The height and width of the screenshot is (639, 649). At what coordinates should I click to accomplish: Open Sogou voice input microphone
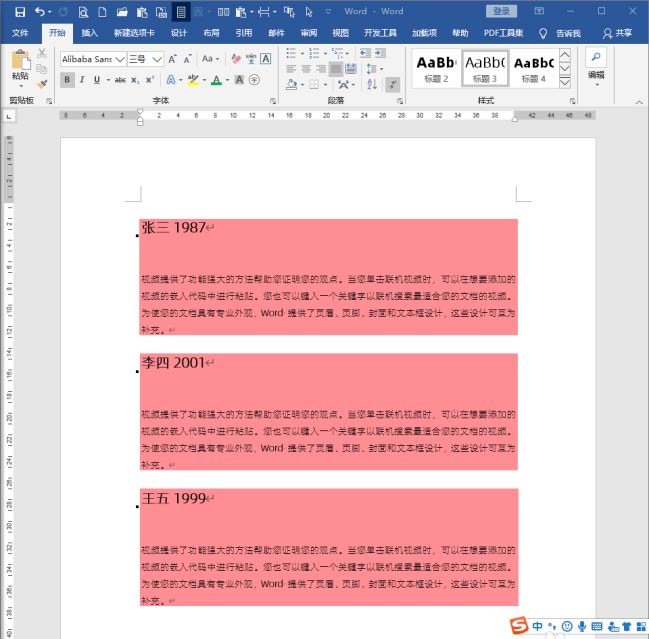click(582, 626)
